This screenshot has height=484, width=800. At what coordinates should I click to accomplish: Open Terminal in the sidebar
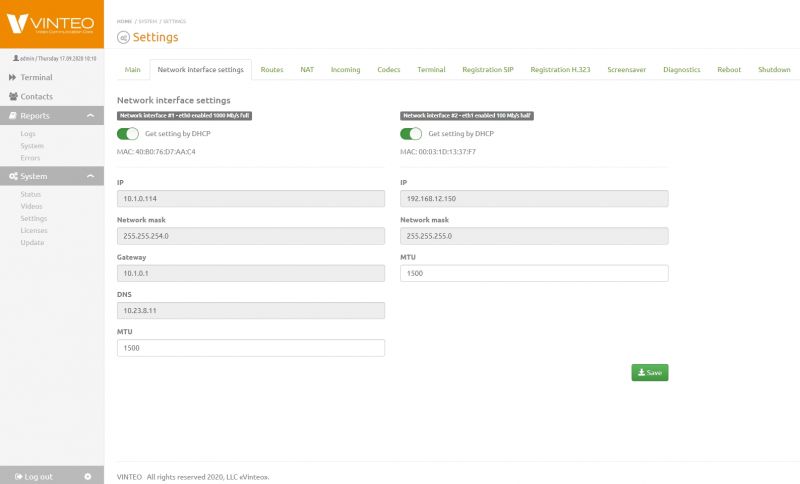coord(36,78)
